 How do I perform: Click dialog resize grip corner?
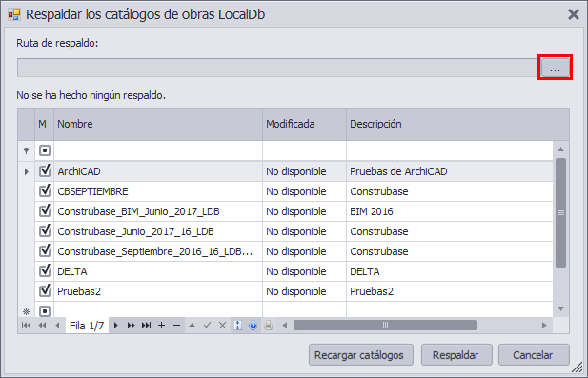[x=577, y=368]
